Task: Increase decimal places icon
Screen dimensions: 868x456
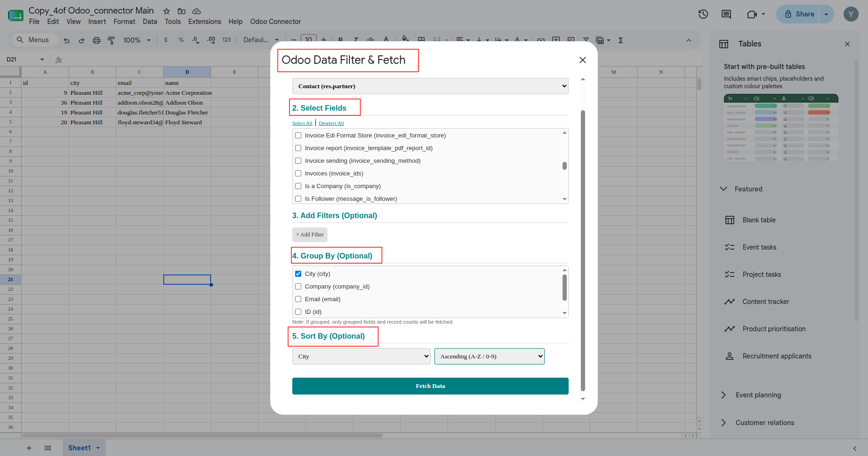Action: click(211, 40)
